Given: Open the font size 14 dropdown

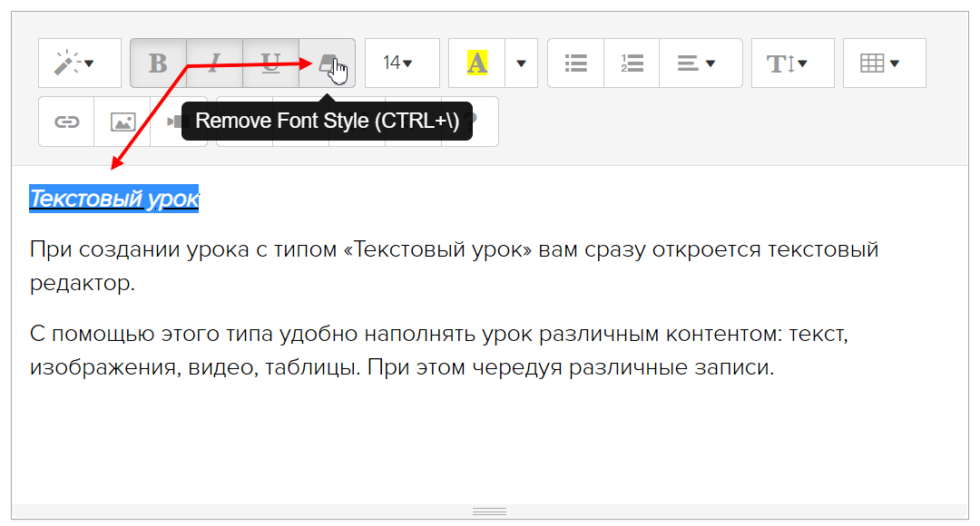Looking at the screenshot, I should (401, 63).
